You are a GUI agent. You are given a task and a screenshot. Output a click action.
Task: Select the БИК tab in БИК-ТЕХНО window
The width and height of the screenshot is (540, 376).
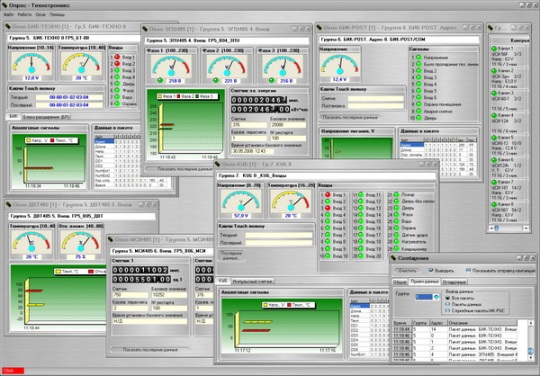[13, 116]
